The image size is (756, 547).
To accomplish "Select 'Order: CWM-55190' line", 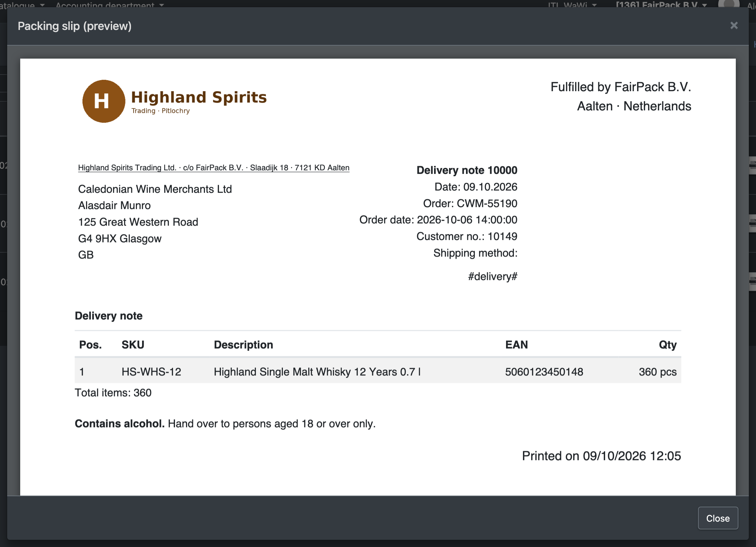I will [x=470, y=203].
